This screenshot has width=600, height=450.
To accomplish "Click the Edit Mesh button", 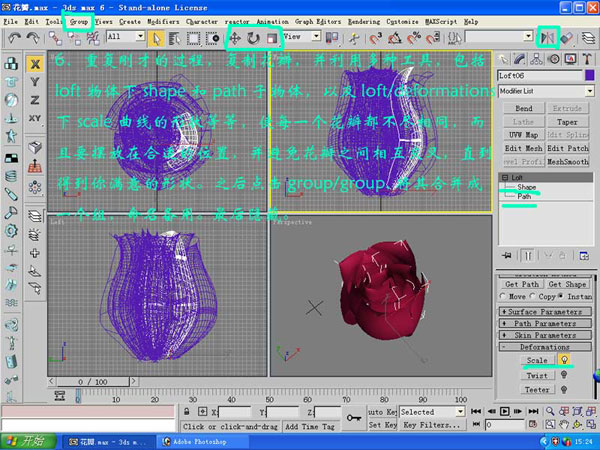I will pyautogui.click(x=523, y=148).
